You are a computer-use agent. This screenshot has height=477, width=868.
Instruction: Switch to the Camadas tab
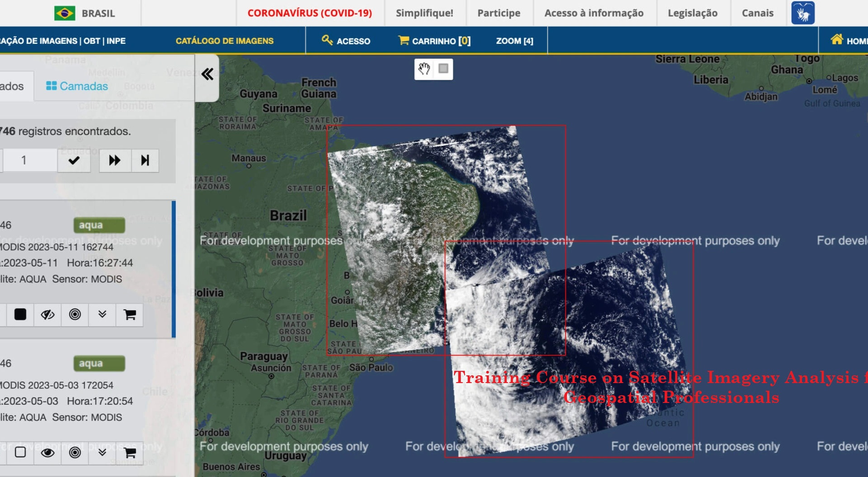coord(77,86)
